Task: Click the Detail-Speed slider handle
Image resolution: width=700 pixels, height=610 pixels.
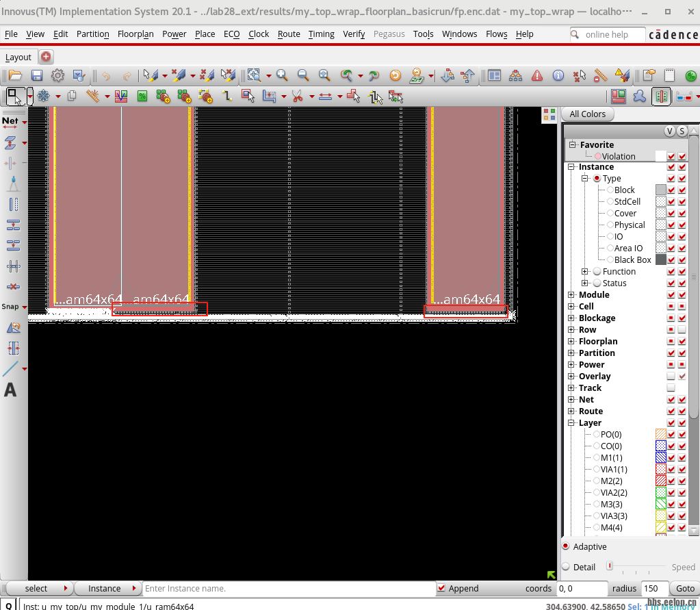Action: pos(610,565)
